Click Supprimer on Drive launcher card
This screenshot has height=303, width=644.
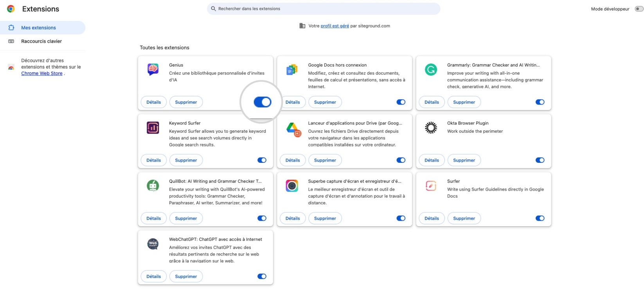325,160
